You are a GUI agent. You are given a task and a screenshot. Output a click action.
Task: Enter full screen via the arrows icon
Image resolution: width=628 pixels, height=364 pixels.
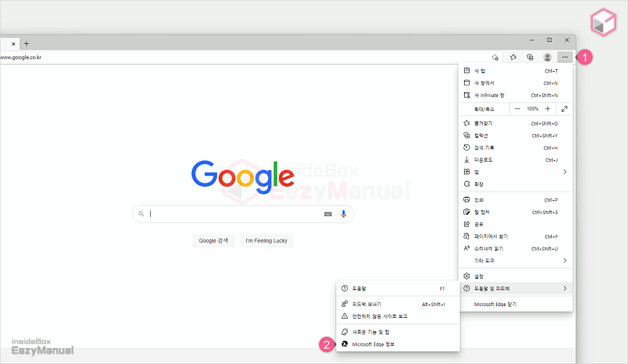(565, 109)
